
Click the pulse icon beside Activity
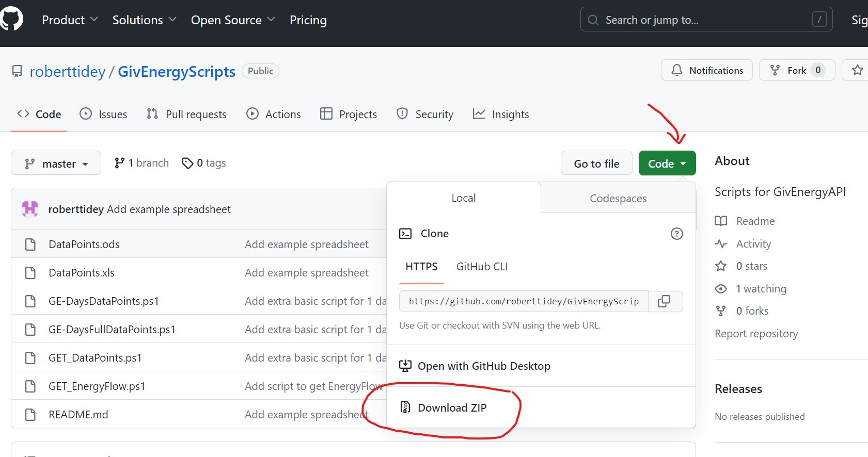[721, 244]
